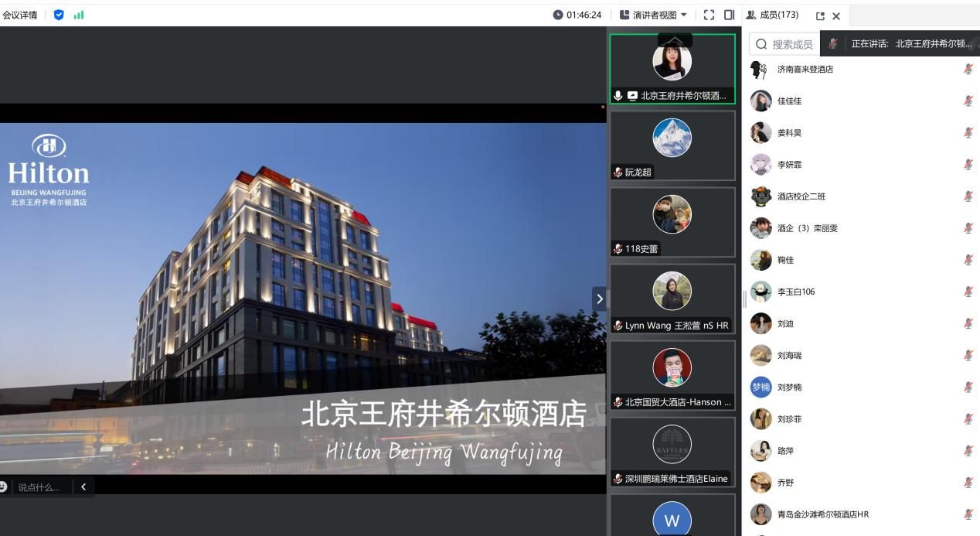Click the muted mic icon for 鞠佳
980x536 pixels.
pos(968,260)
